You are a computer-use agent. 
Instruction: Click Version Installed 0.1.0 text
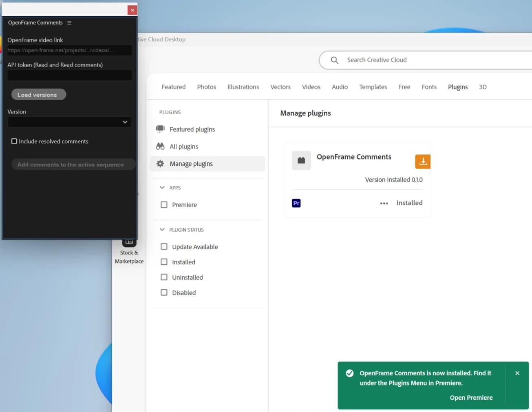click(394, 179)
